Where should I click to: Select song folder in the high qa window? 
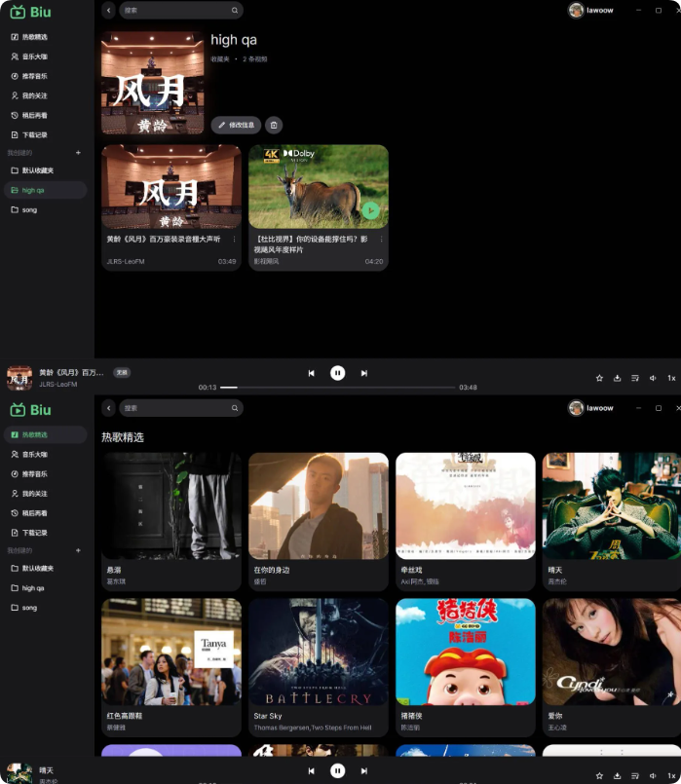point(25,210)
